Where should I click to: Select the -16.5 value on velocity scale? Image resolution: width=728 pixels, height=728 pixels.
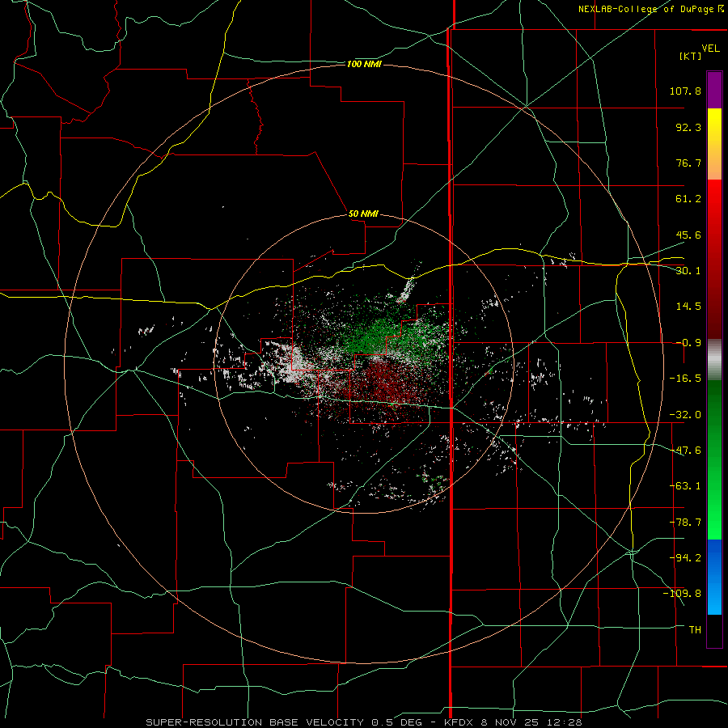[685, 379]
